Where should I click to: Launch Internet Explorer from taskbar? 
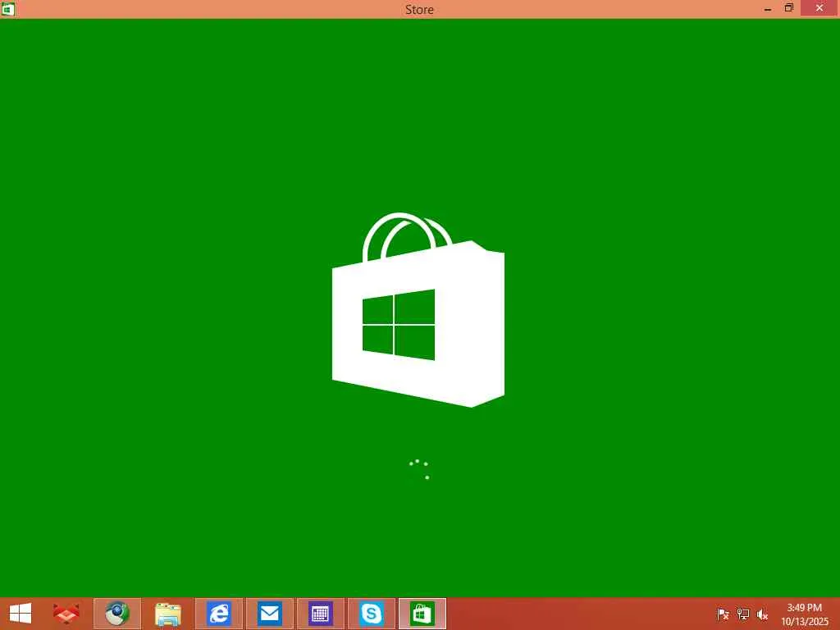(x=219, y=614)
